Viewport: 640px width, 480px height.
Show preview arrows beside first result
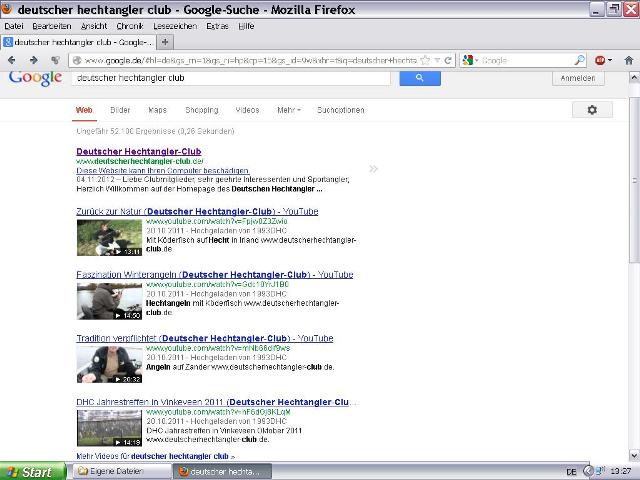pyautogui.click(x=373, y=169)
